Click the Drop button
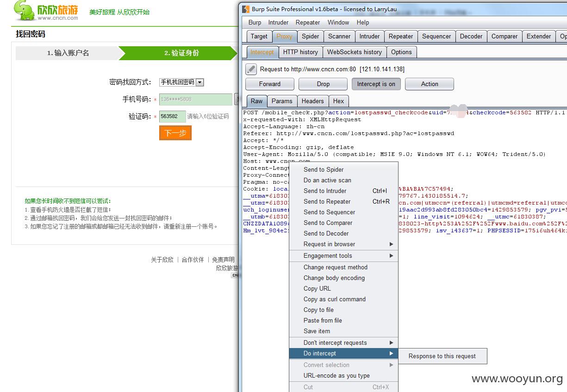567x392 pixels. pos(323,84)
